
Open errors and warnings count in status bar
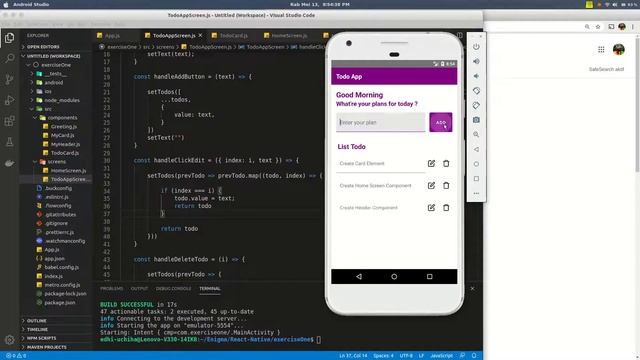[16, 356]
